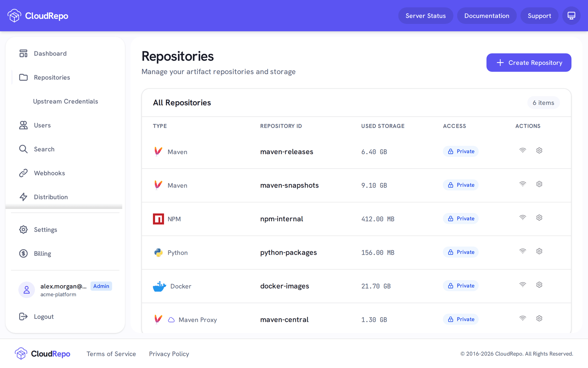Click the Private badge for docker-images
Image resolution: width=588 pixels, height=368 pixels.
pyautogui.click(x=461, y=286)
